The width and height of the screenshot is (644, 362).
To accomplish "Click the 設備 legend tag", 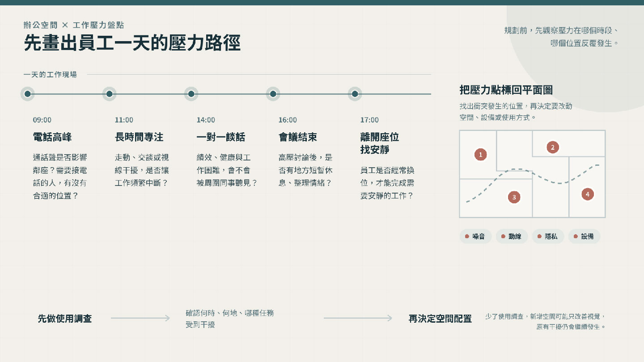I will point(585,236).
